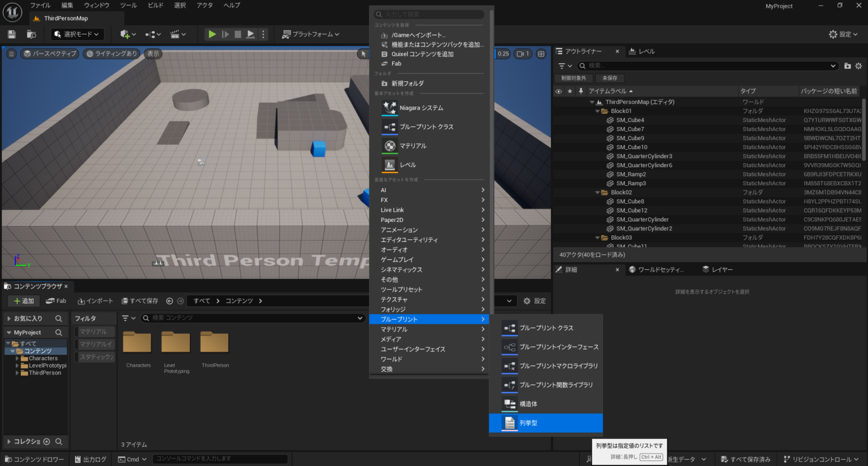
Task: Enable the 制御対象外 filter
Action: click(x=574, y=78)
